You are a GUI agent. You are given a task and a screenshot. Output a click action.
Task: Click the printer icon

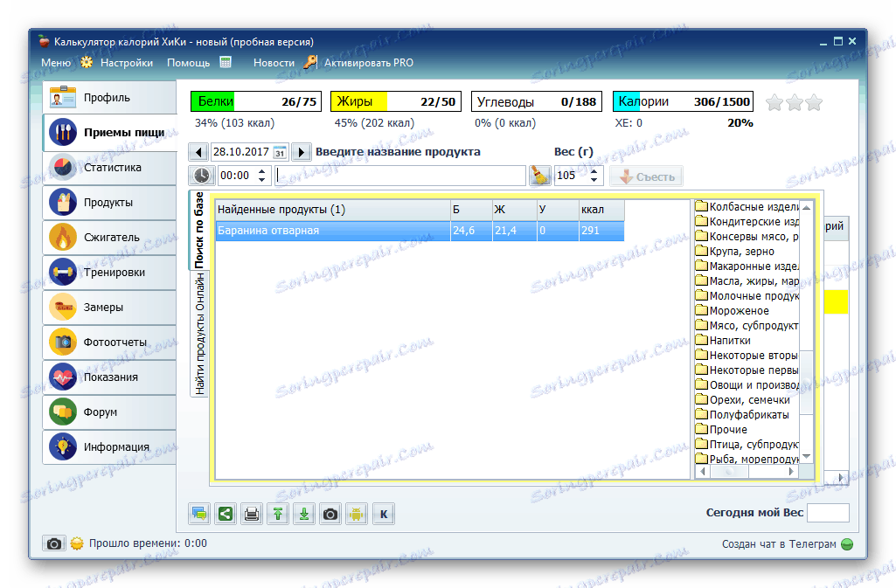click(252, 514)
